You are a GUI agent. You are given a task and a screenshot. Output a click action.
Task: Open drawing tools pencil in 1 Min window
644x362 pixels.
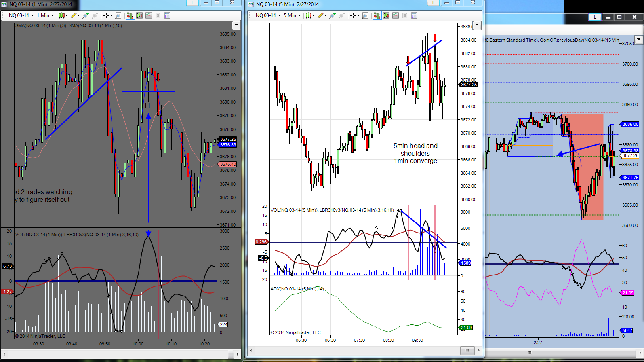(74, 15)
